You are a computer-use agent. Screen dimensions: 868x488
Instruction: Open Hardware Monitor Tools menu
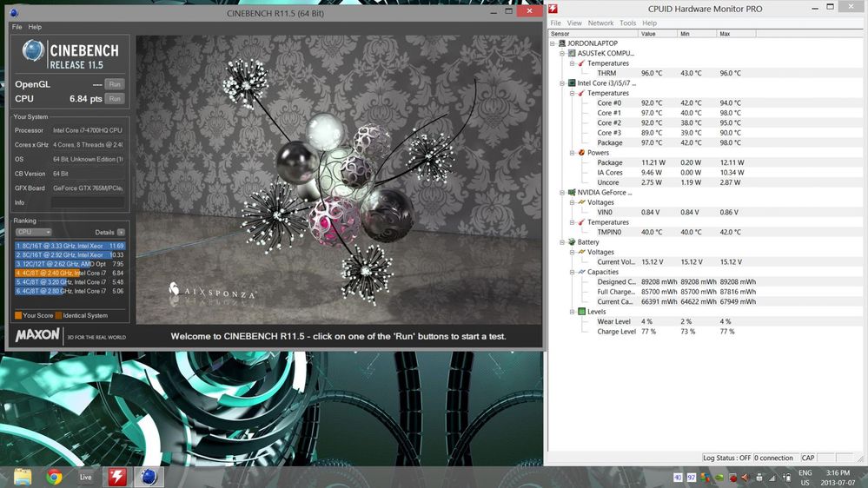click(627, 23)
